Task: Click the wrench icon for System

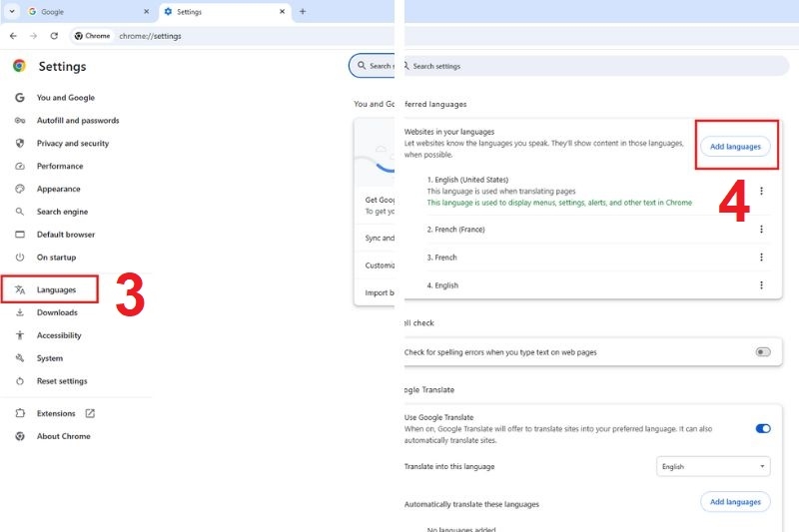Action: pos(20,358)
